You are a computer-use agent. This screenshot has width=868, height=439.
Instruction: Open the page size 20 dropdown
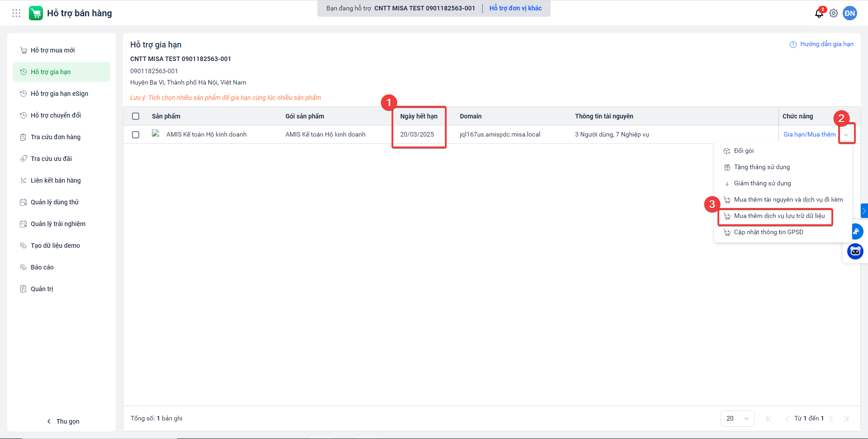pos(737,419)
